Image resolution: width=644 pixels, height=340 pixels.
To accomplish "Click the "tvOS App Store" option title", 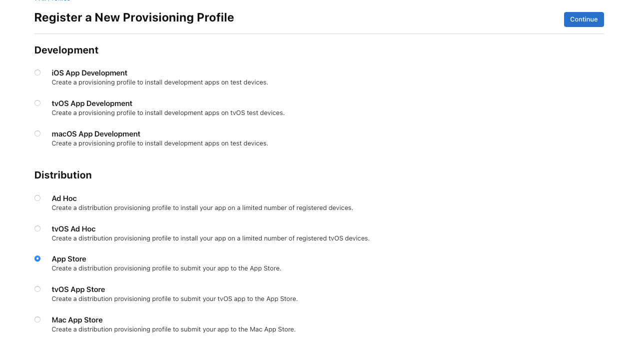I will pos(78,289).
